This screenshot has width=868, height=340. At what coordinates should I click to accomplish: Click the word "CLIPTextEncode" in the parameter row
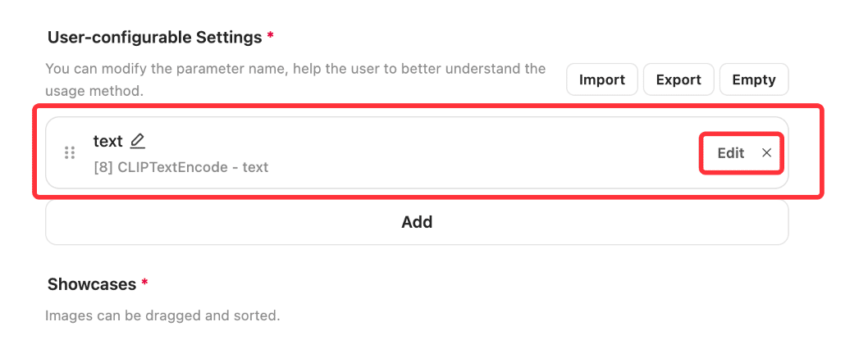tap(173, 167)
